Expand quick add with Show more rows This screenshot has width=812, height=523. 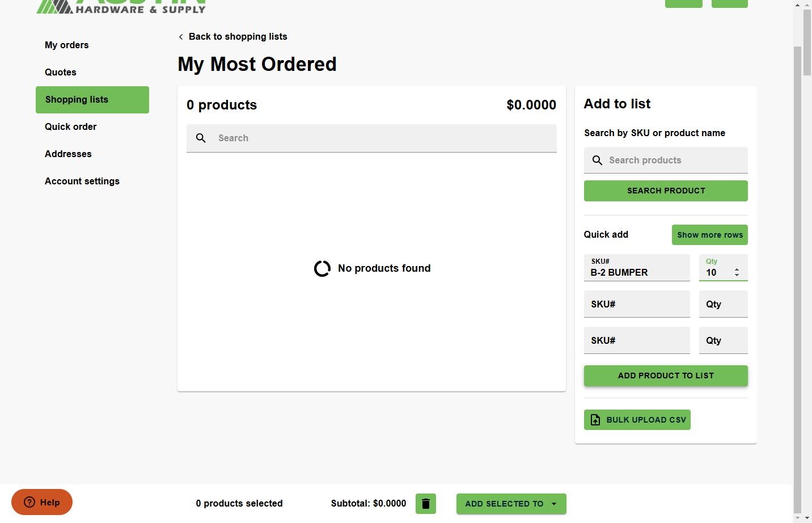click(709, 235)
